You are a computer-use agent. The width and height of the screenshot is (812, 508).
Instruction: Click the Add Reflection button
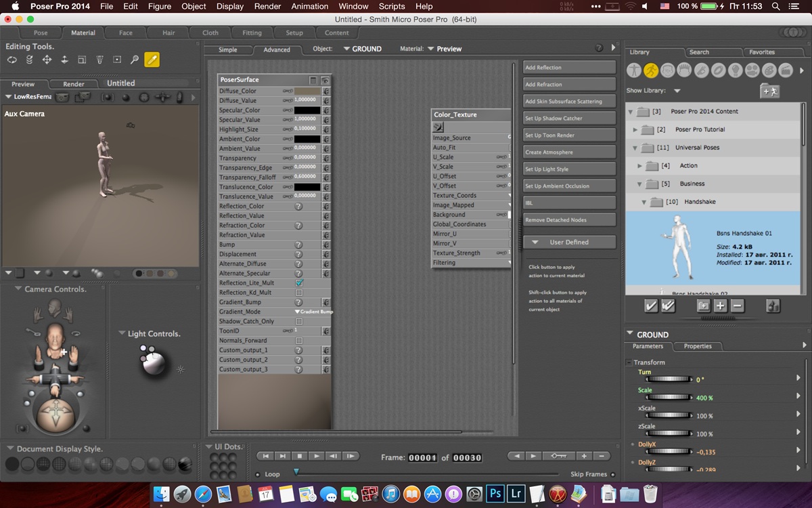point(569,68)
